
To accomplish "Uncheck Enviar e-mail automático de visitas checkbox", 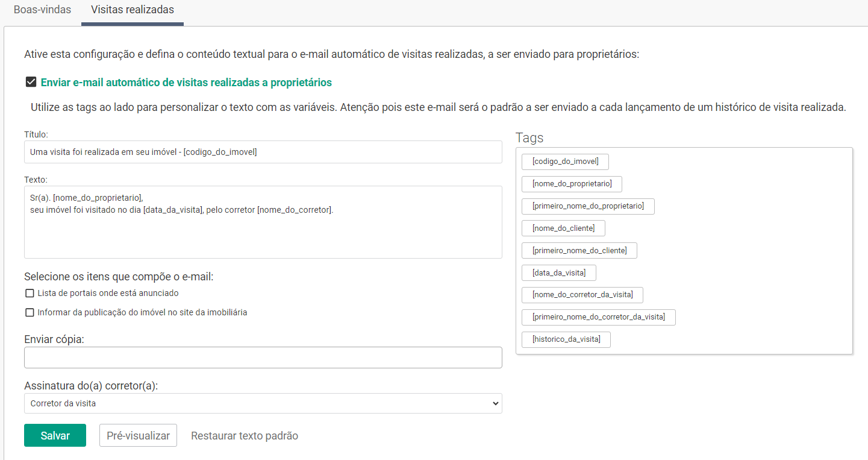I will tap(31, 82).
